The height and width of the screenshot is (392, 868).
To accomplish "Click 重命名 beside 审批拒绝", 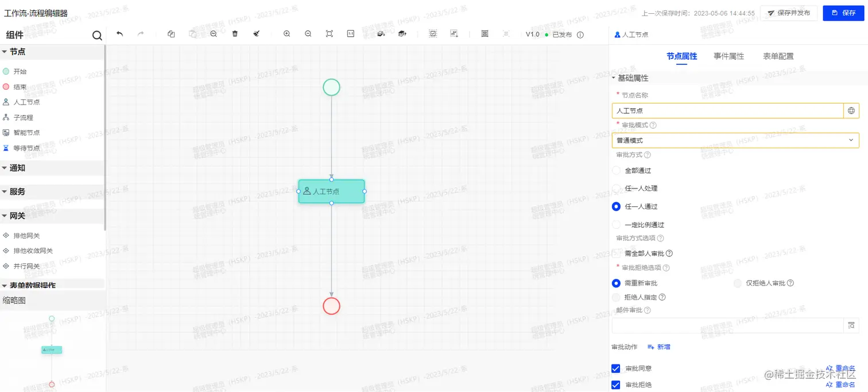I will [840, 385].
